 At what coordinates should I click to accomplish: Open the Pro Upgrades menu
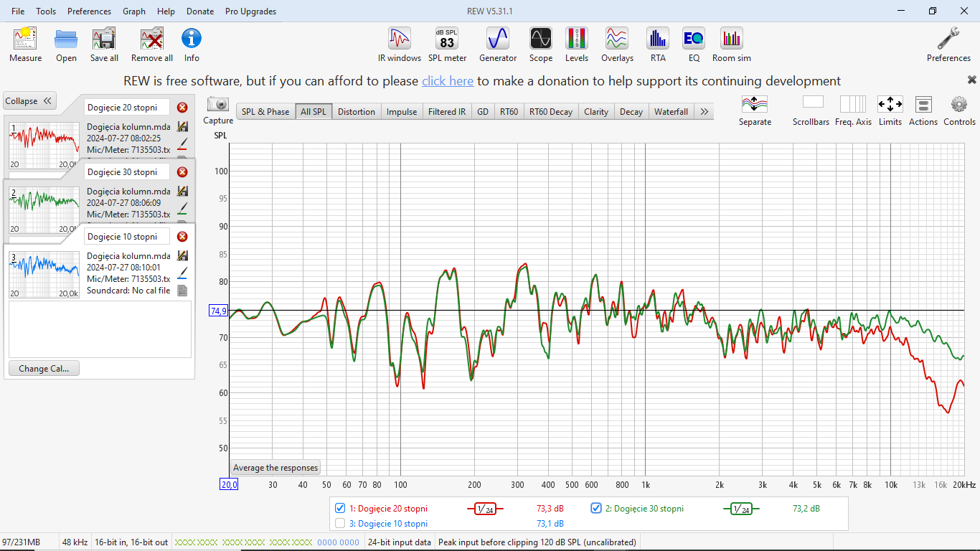(250, 11)
